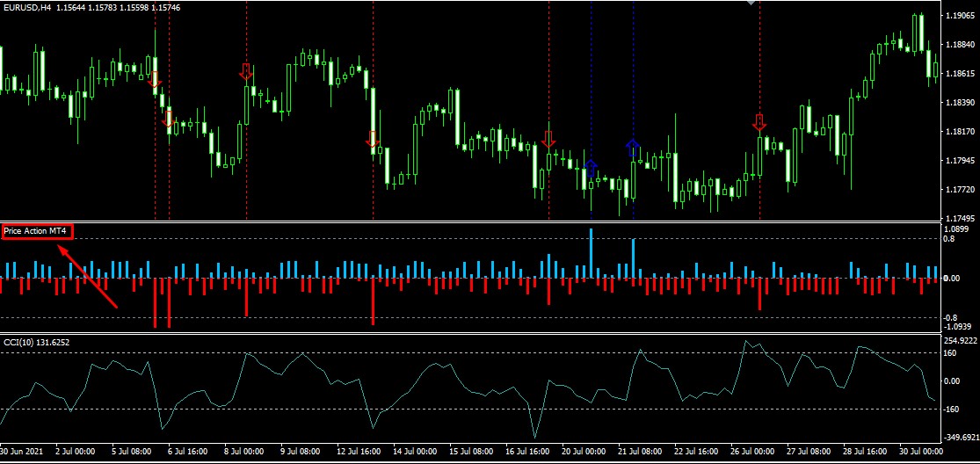Click the gray chart shift triangle at top edge
Viewport: 980px width, 464px height.
tap(751, 3)
